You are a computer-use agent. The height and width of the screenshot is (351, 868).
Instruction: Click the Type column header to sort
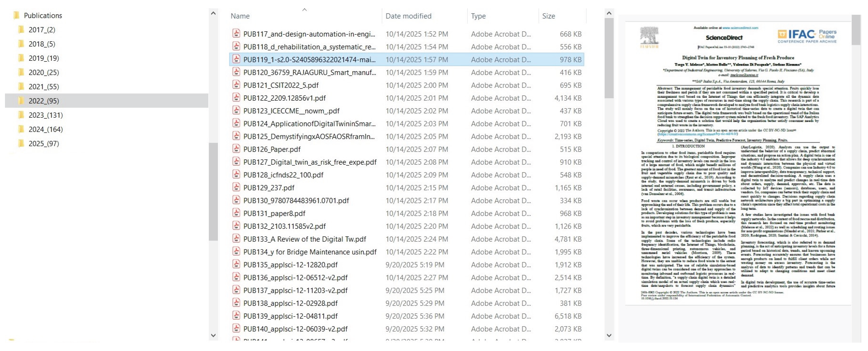coord(479,16)
